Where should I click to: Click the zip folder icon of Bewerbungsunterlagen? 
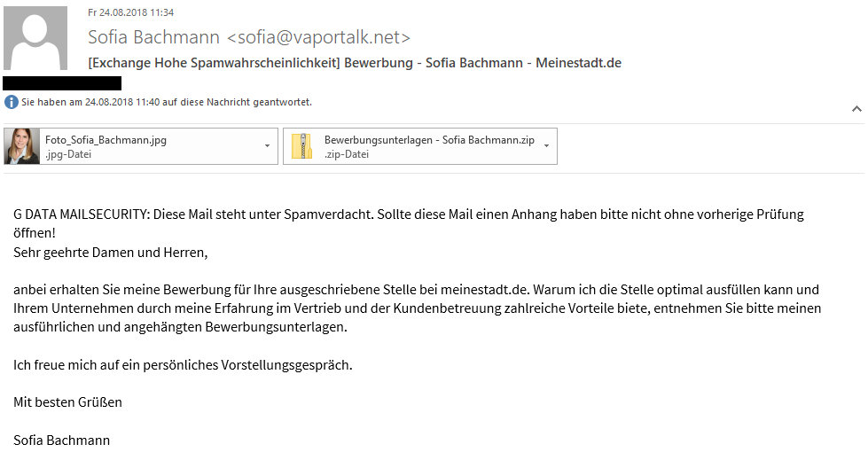(x=303, y=147)
